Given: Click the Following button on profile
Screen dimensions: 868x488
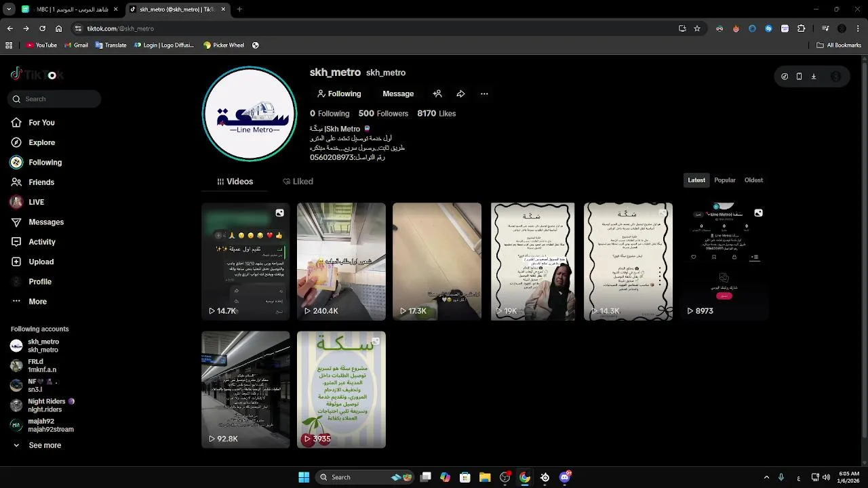Looking at the screenshot, I should (339, 94).
